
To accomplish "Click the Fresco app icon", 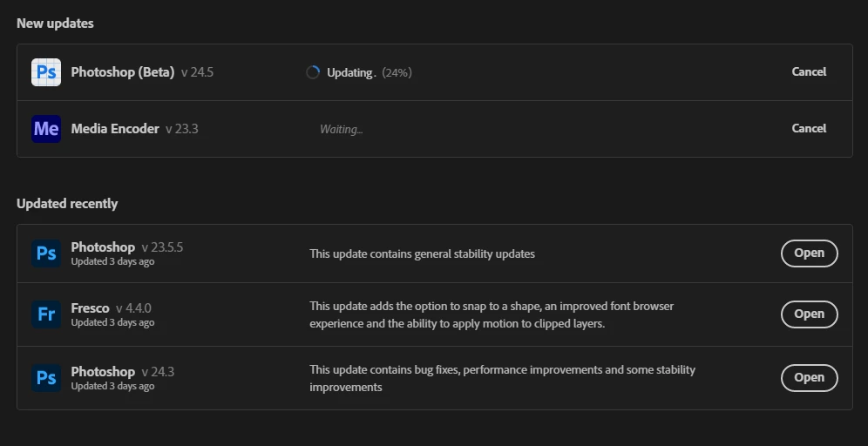I will coord(46,314).
